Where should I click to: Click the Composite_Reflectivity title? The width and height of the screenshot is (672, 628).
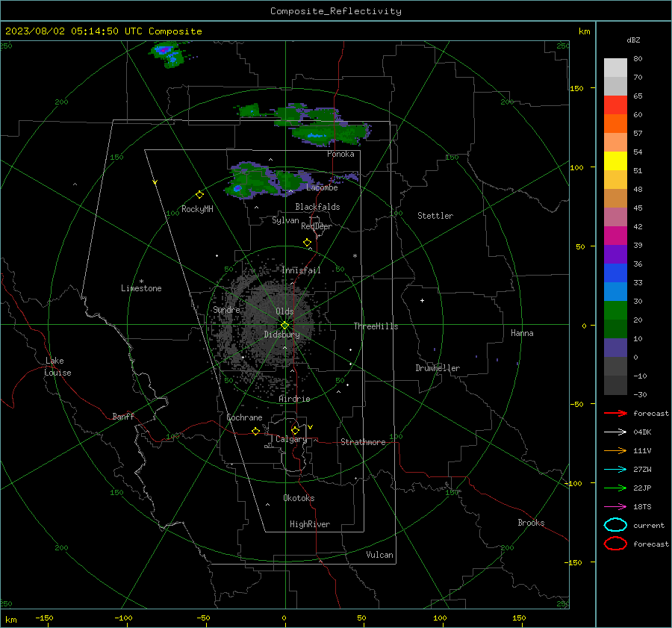tap(335, 11)
